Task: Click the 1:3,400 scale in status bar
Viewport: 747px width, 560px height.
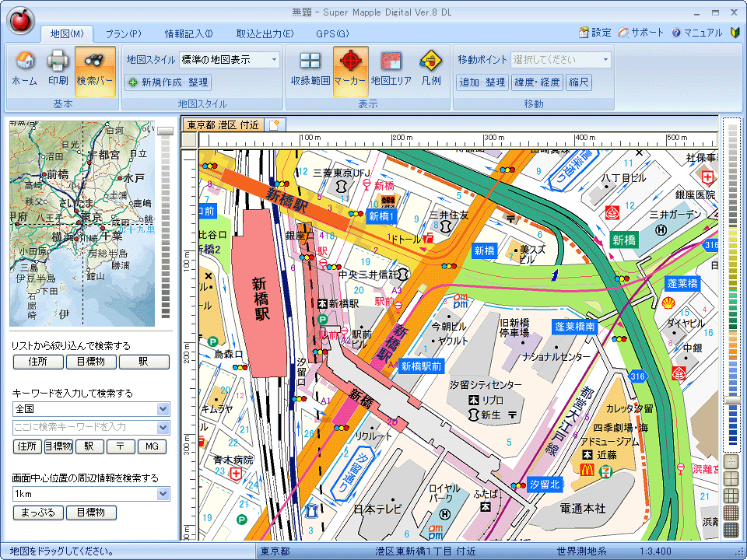Action: (654, 551)
